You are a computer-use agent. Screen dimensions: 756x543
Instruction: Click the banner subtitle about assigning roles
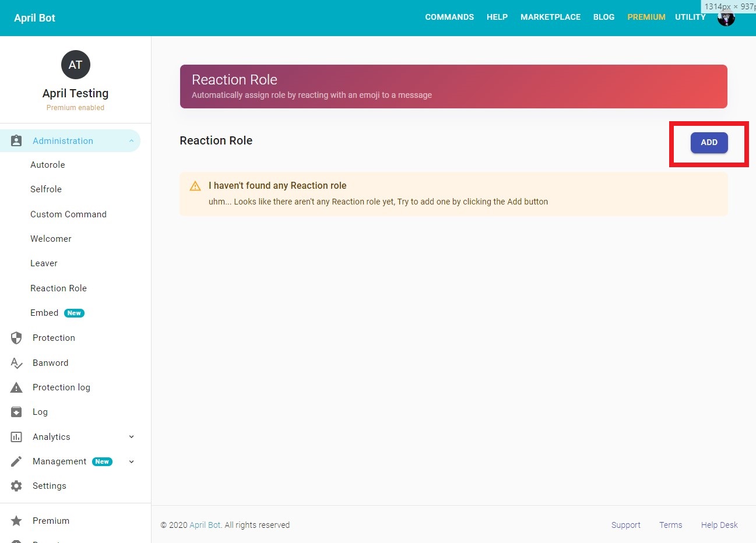tap(312, 95)
